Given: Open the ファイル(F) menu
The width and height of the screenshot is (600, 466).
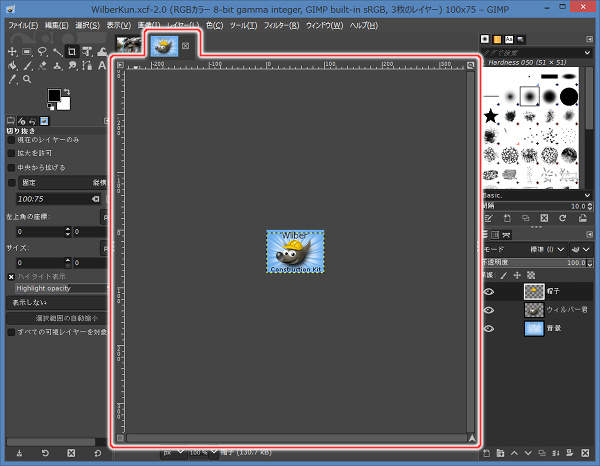Looking at the screenshot, I should (x=23, y=24).
